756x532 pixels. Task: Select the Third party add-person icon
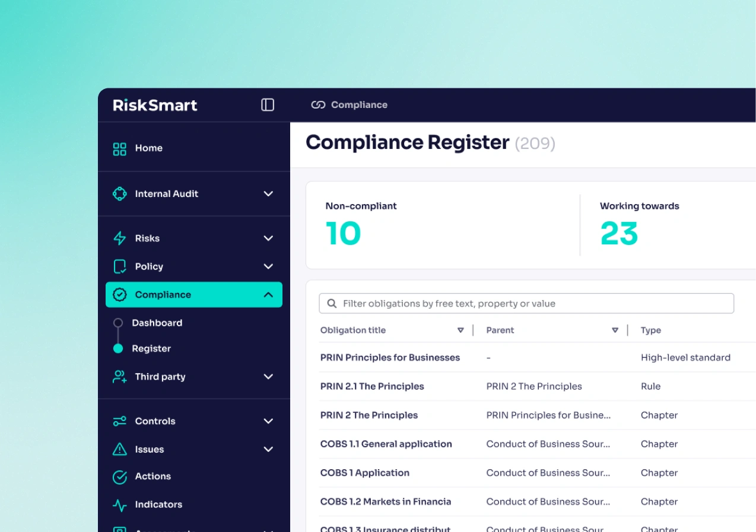(x=119, y=376)
